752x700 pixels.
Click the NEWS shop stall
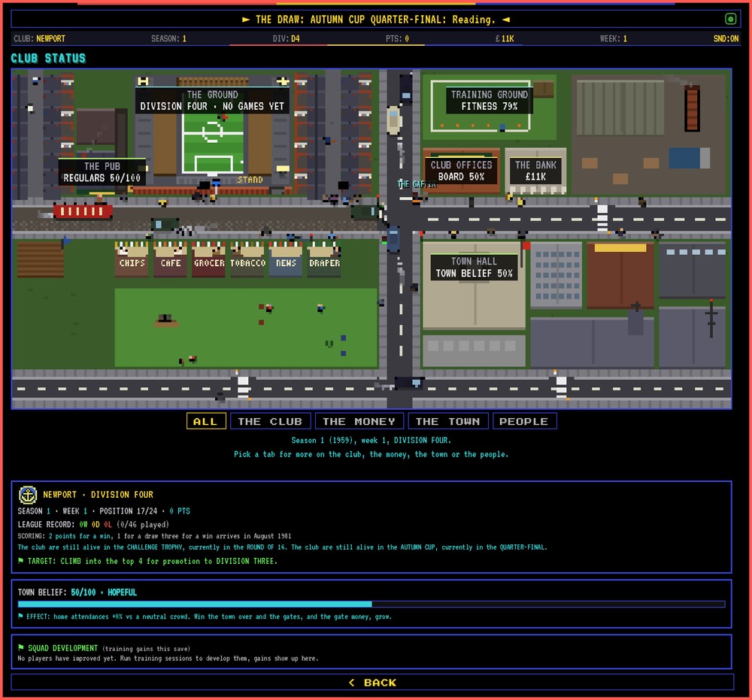[286, 259]
